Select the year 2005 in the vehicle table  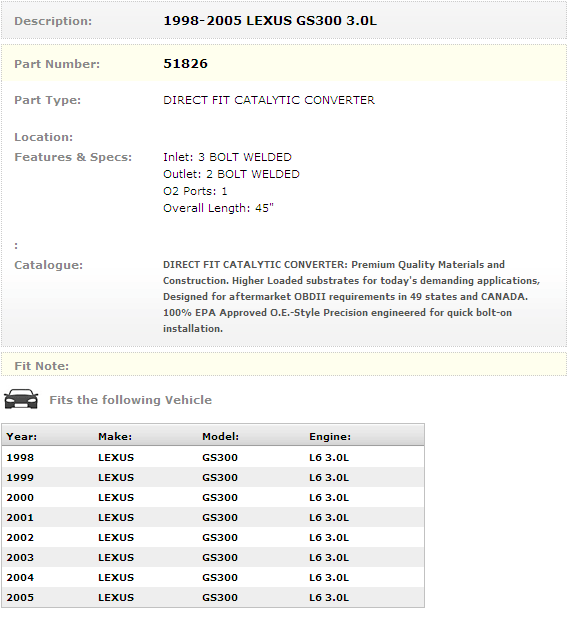(x=20, y=598)
